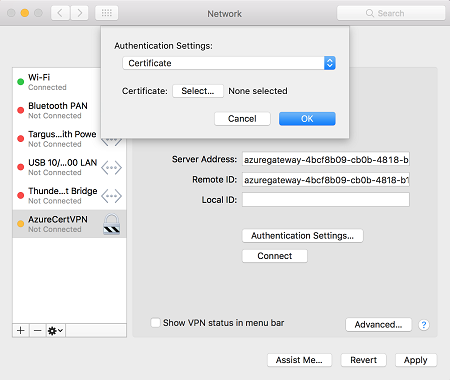Screen dimensions: 450x380
Task: Select the AzureCertVPN service
Action: tap(69, 224)
